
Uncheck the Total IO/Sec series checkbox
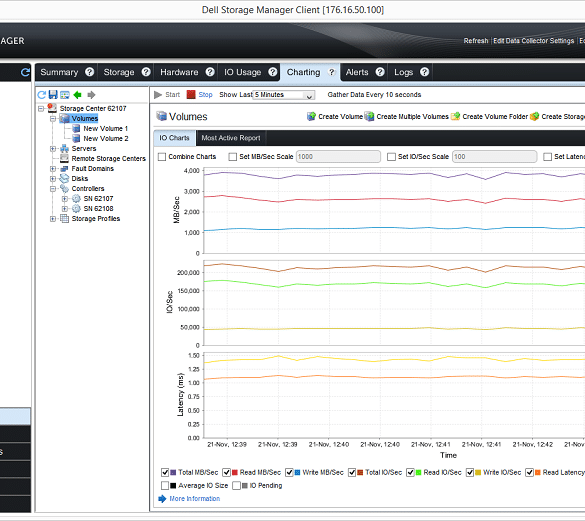[x=352, y=472]
